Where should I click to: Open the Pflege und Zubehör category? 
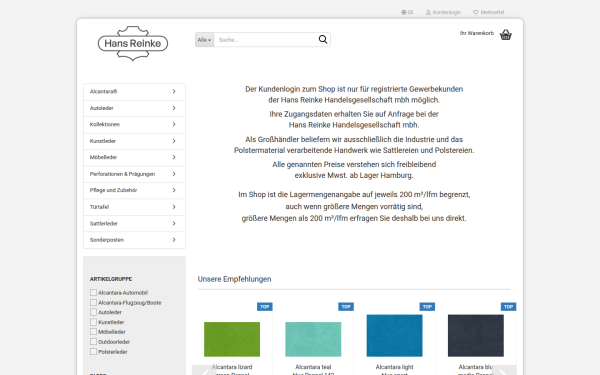click(x=134, y=191)
